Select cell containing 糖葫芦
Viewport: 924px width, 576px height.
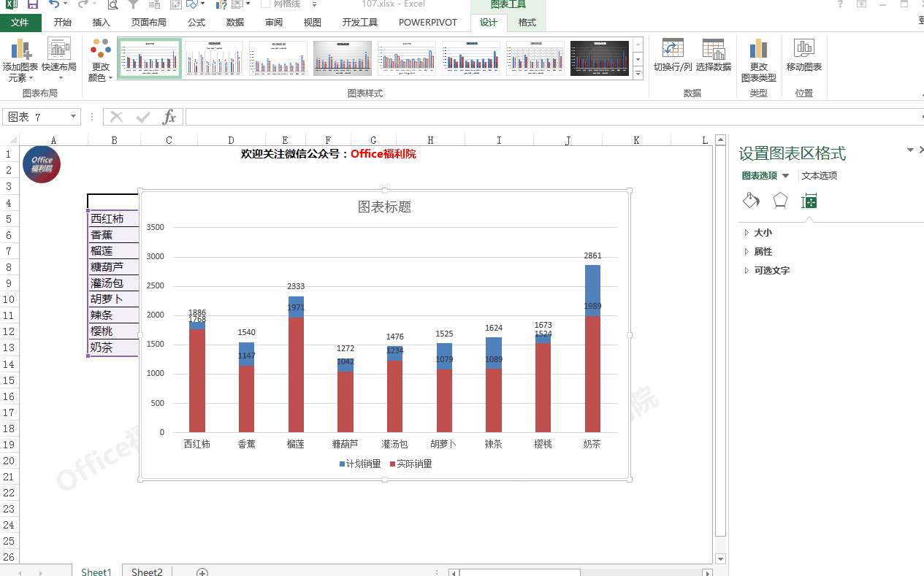tap(113, 266)
